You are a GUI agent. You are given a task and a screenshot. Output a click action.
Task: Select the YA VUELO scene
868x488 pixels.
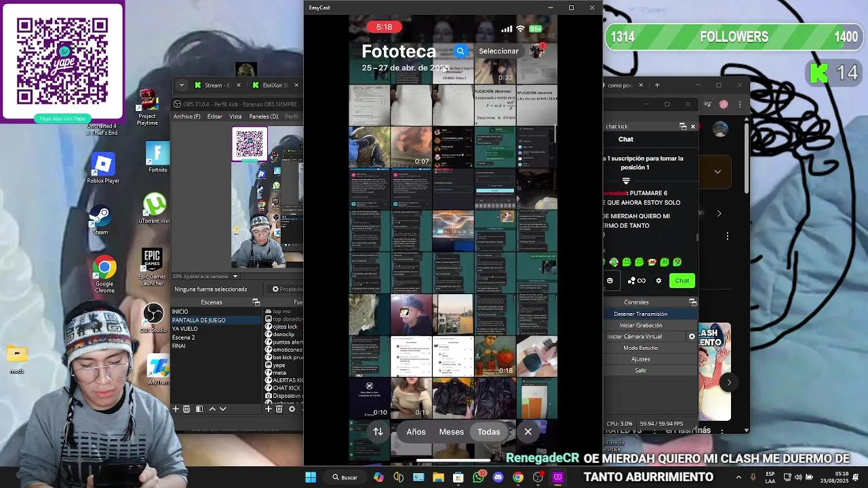click(x=215, y=329)
